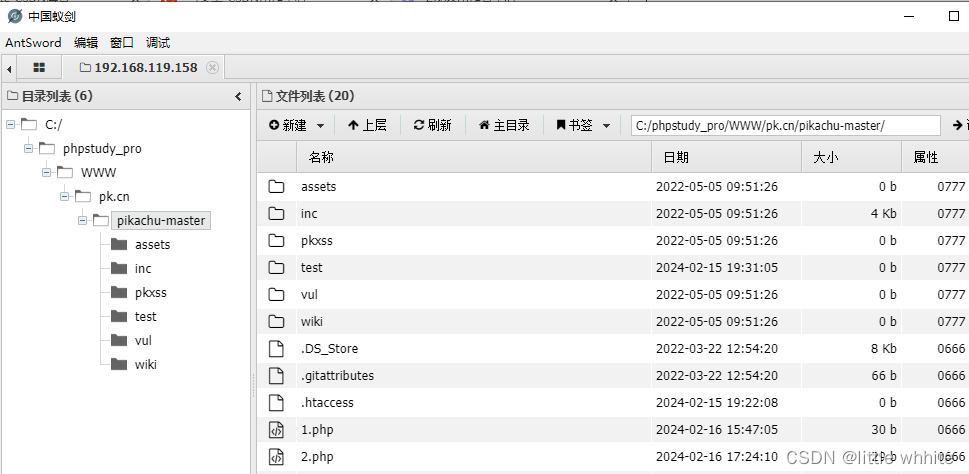Select the test folder in directory tree

[x=145, y=316]
